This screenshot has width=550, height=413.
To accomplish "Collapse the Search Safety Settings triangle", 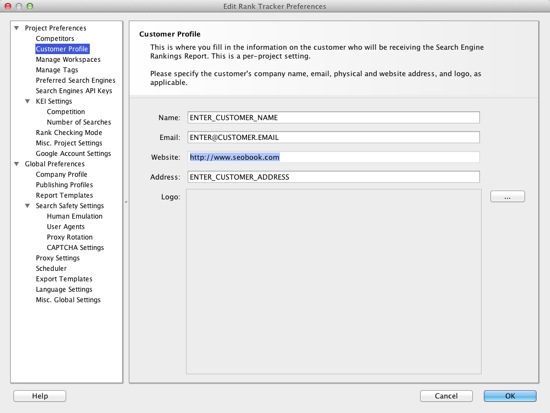I will pos(27,206).
